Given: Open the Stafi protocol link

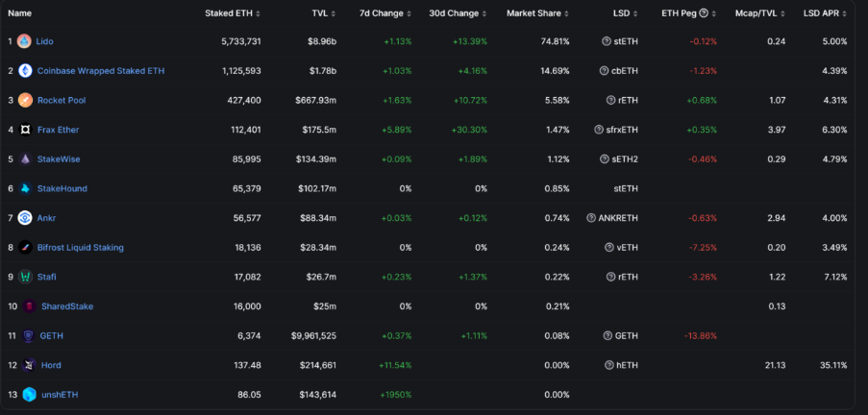Looking at the screenshot, I should click(47, 277).
